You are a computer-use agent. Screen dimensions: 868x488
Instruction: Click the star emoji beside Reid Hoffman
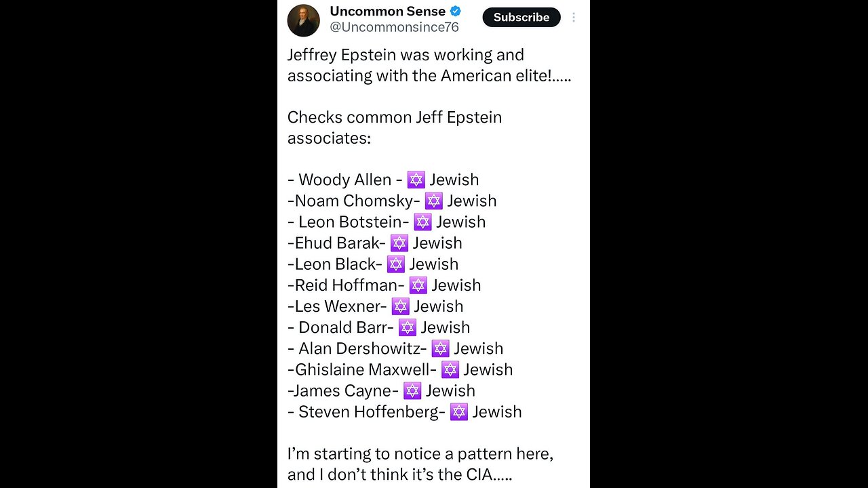coord(418,285)
